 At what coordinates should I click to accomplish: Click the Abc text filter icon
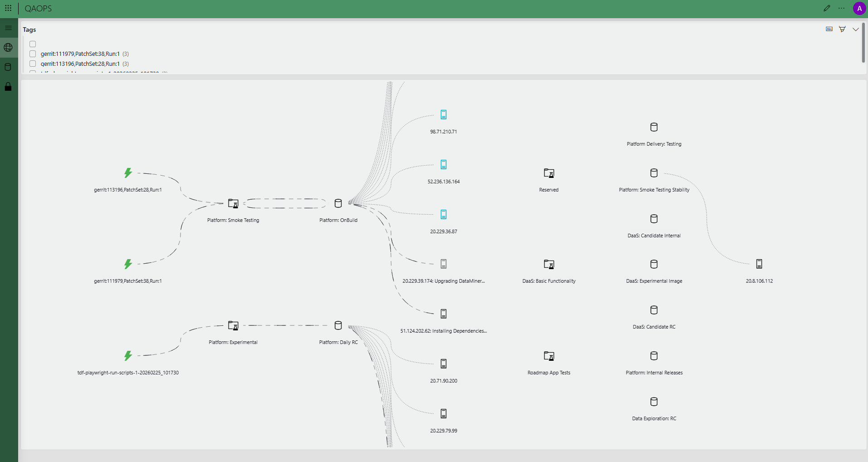pos(829,29)
